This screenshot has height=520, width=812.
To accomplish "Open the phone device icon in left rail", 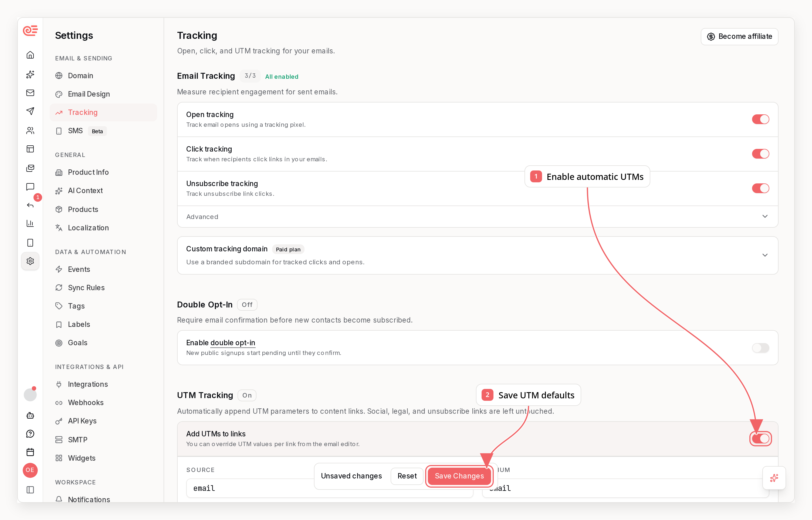I will pos(30,242).
